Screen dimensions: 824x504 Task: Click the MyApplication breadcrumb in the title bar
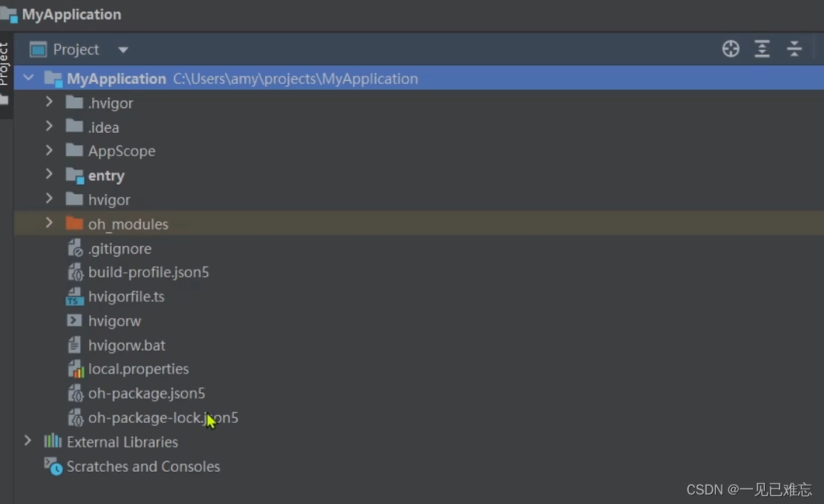(72, 14)
